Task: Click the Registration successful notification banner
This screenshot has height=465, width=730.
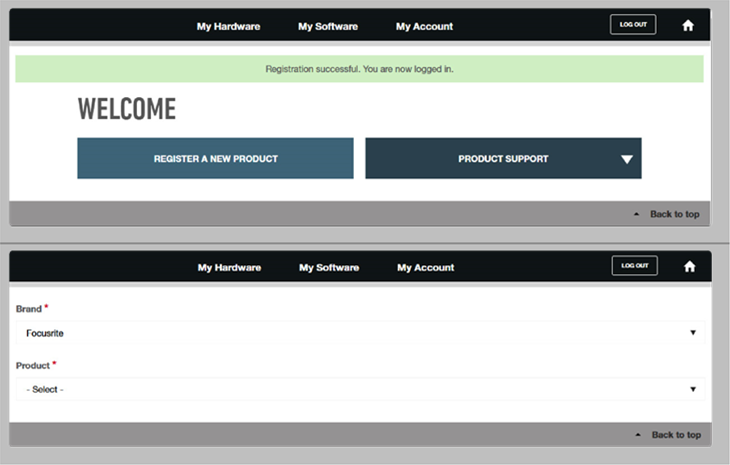Action: click(x=359, y=69)
